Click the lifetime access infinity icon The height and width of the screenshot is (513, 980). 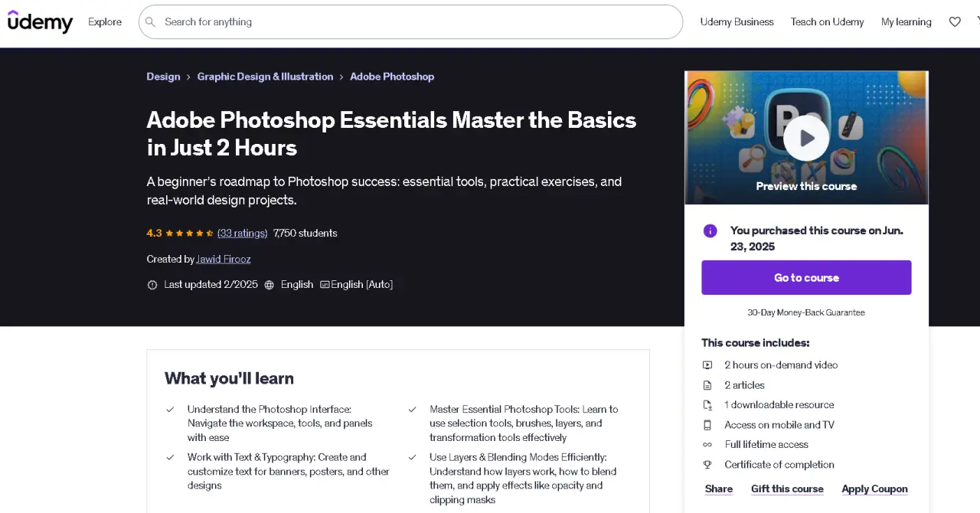tap(707, 445)
